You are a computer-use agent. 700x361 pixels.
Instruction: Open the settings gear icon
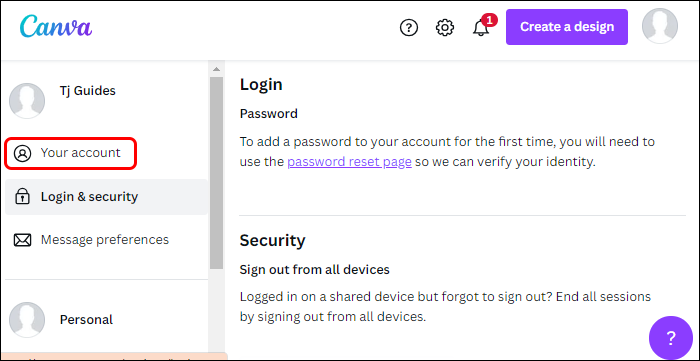pyautogui.click(x=445, y=28)
